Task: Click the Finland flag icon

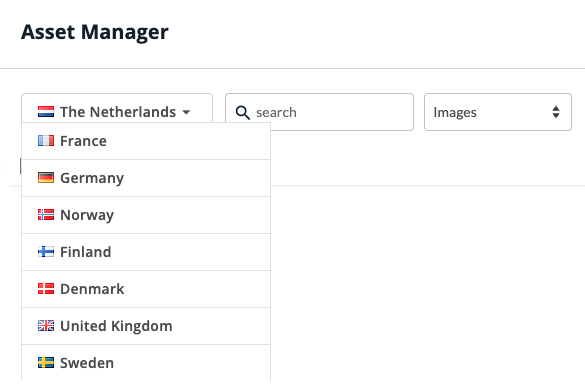Action: 46,252
